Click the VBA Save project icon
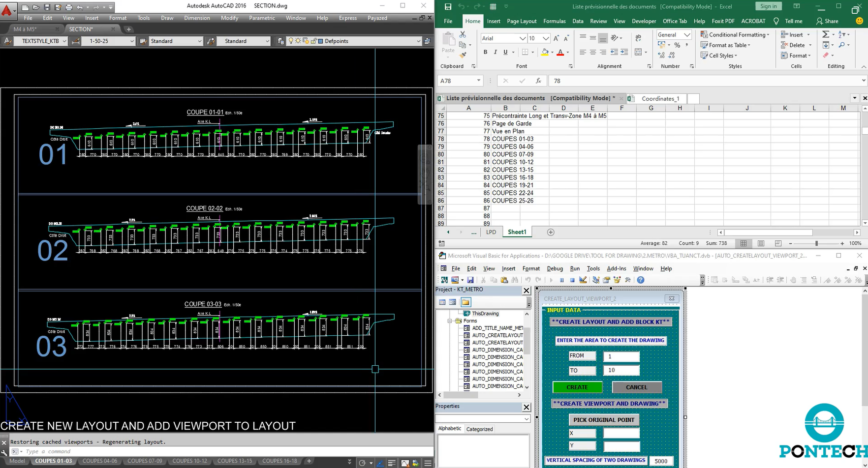This screenshot has height=468, width=868. (470, 280)
